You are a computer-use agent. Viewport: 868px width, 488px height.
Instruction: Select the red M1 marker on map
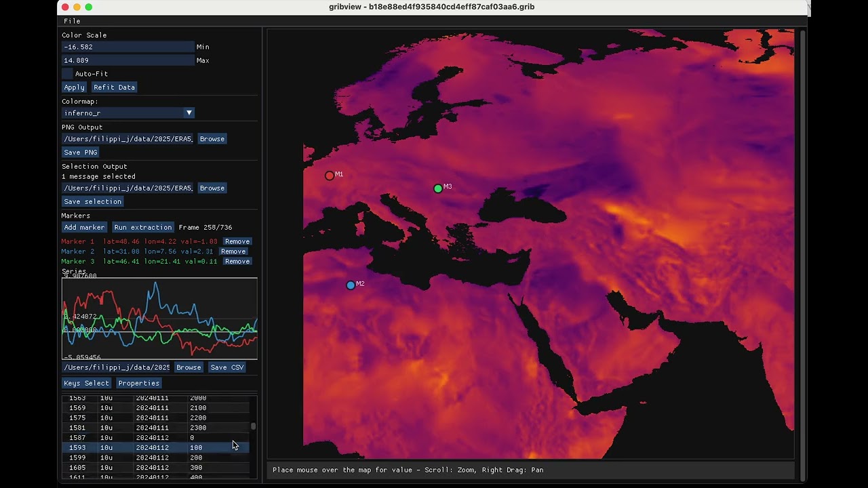click(x=330, y=176)
